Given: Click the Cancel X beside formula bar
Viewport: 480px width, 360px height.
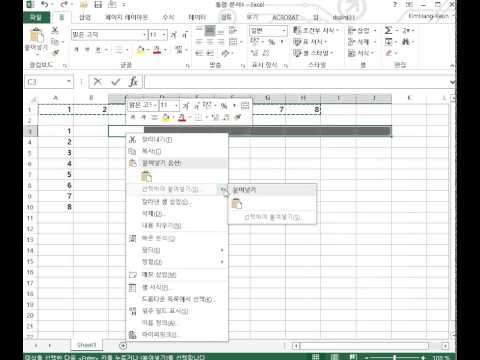Looking at the screenshot, I should (98, 82).
